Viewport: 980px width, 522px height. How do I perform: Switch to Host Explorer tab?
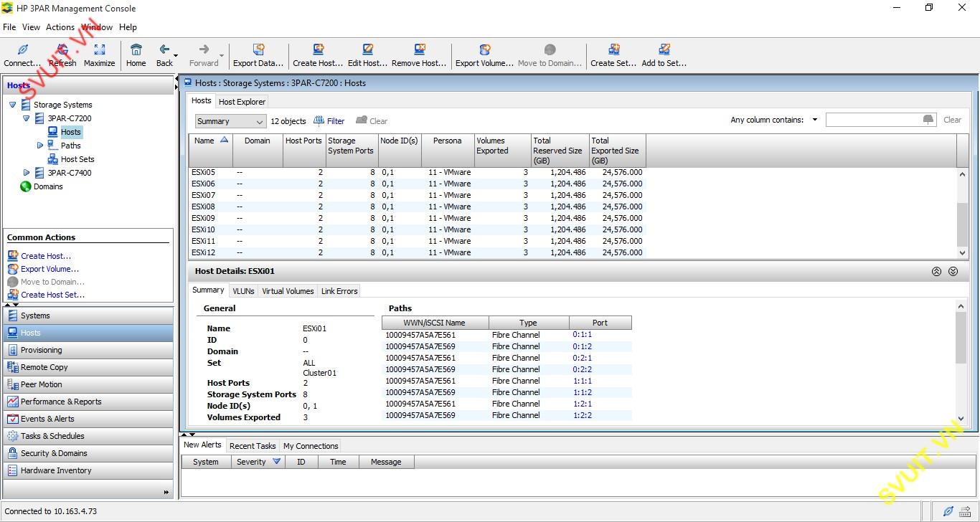(242, 102)
